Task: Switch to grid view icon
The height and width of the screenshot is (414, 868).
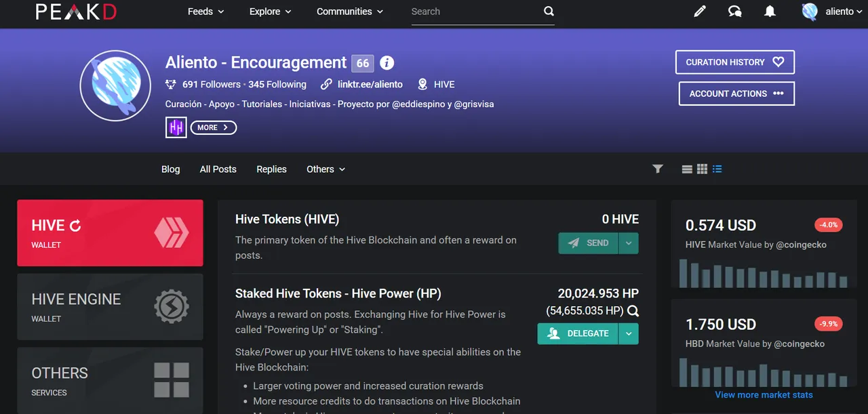Action: click(703, 169)
